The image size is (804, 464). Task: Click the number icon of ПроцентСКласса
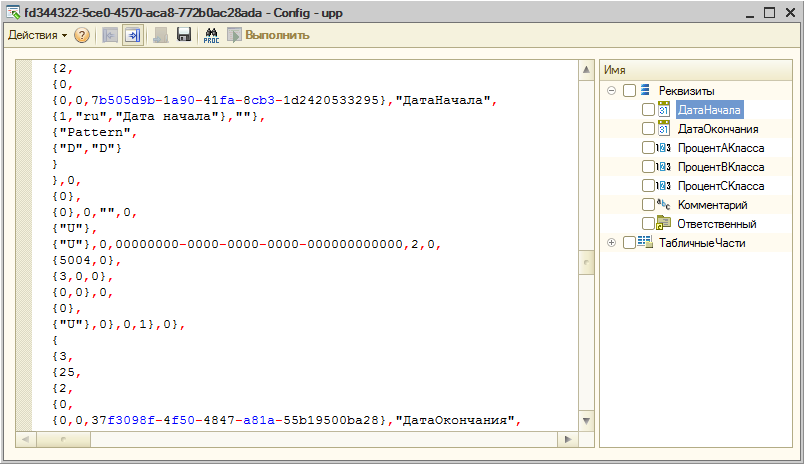(x=664, y=186)
